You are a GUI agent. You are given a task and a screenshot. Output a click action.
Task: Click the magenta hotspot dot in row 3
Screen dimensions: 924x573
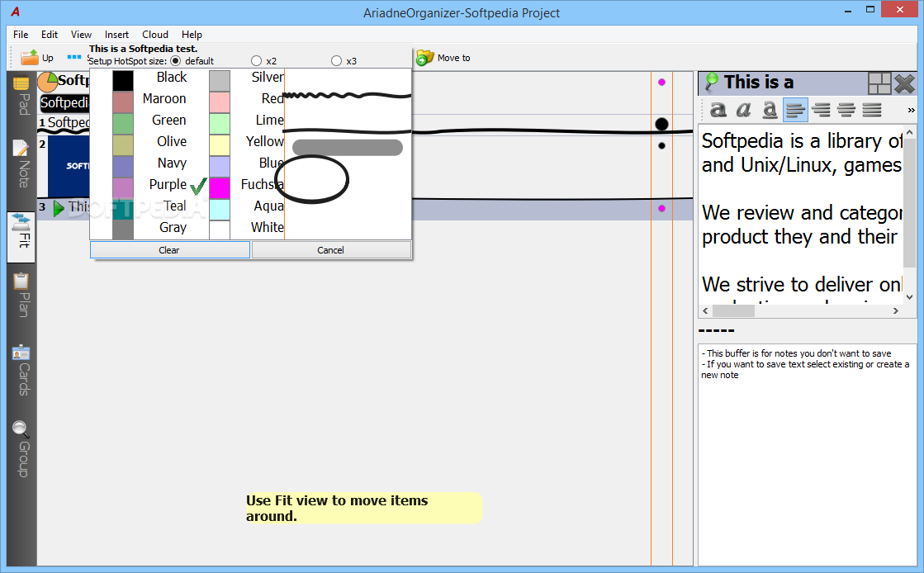[661, 208]
